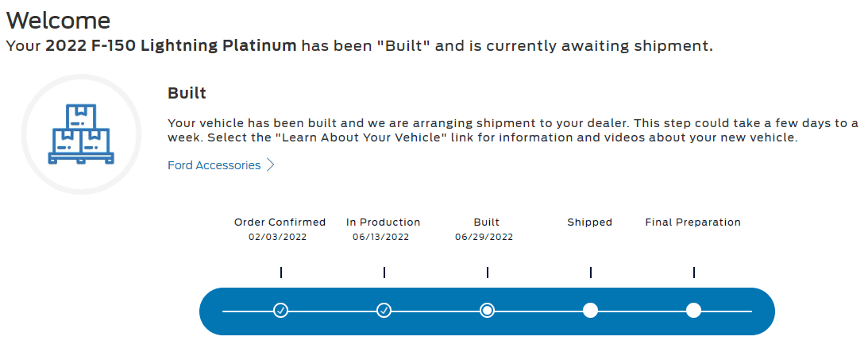Click the Final Preparation step dot
Viewport: 868px width, 352px height.
tap(693, 310)
